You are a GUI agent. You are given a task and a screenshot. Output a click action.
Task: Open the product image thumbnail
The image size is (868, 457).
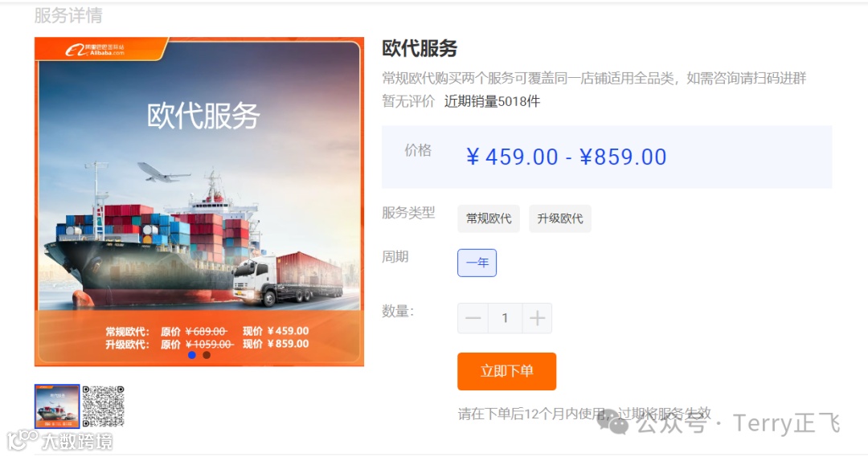click(x=57, y=406)
